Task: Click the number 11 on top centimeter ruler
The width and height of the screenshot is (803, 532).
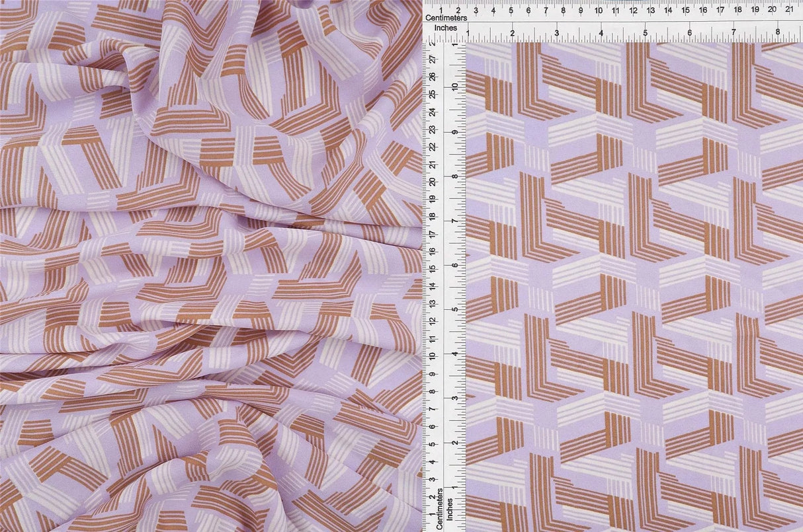Action: point(614,11)
